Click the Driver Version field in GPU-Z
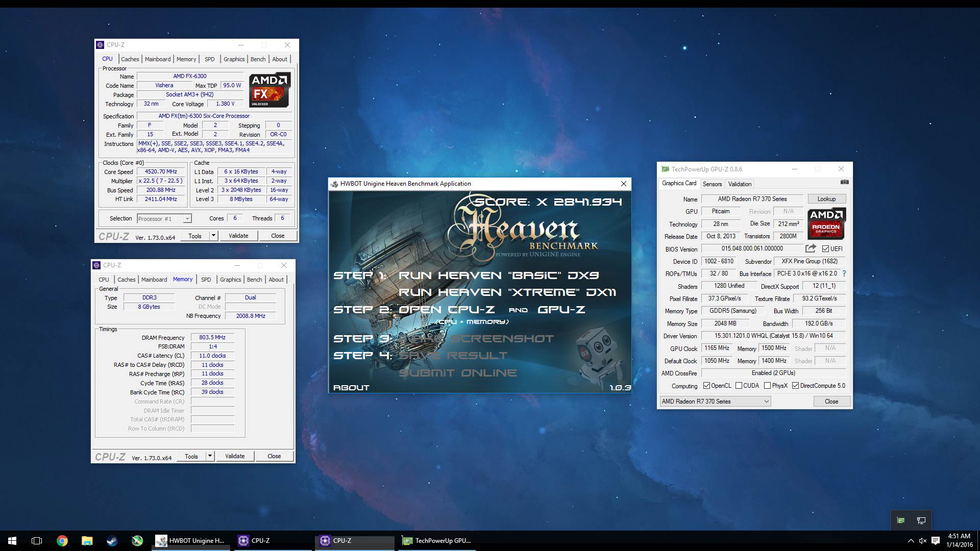Screen dimensions: 980x551 773,336
